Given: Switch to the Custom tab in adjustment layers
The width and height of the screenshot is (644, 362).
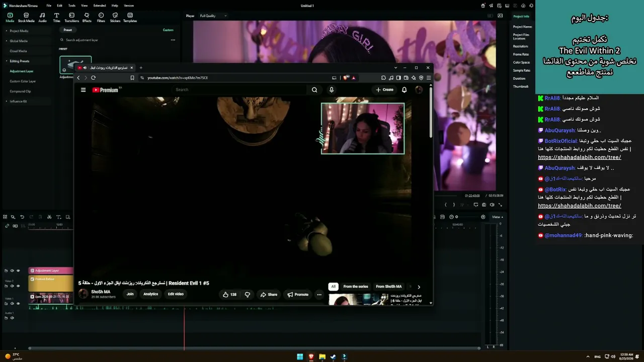Looking at the screenshot, I should coord(168,30).
